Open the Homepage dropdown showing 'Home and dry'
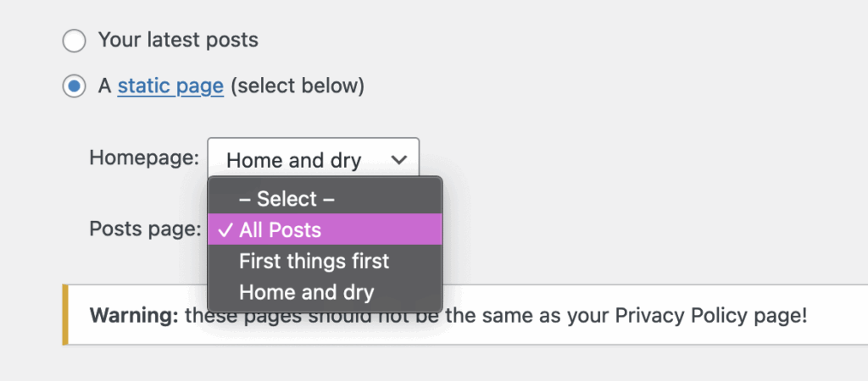 (x=313, y=159)
